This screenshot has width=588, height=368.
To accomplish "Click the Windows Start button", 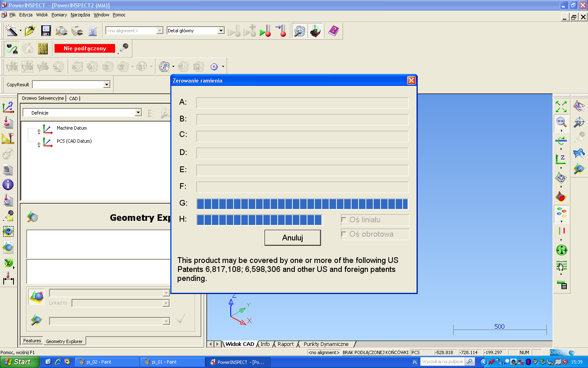I will (x=20, y=362).
